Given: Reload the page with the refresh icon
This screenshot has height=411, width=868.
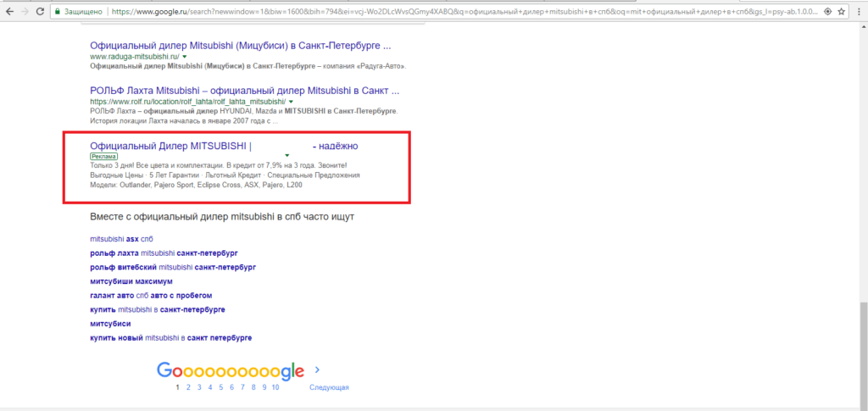Looking at the screenshot, I should (40, 11).
